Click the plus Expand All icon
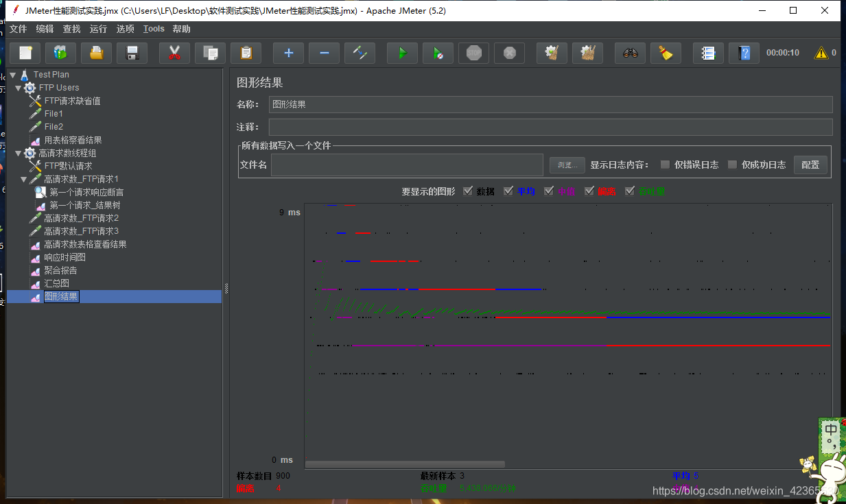 point(289,53)
